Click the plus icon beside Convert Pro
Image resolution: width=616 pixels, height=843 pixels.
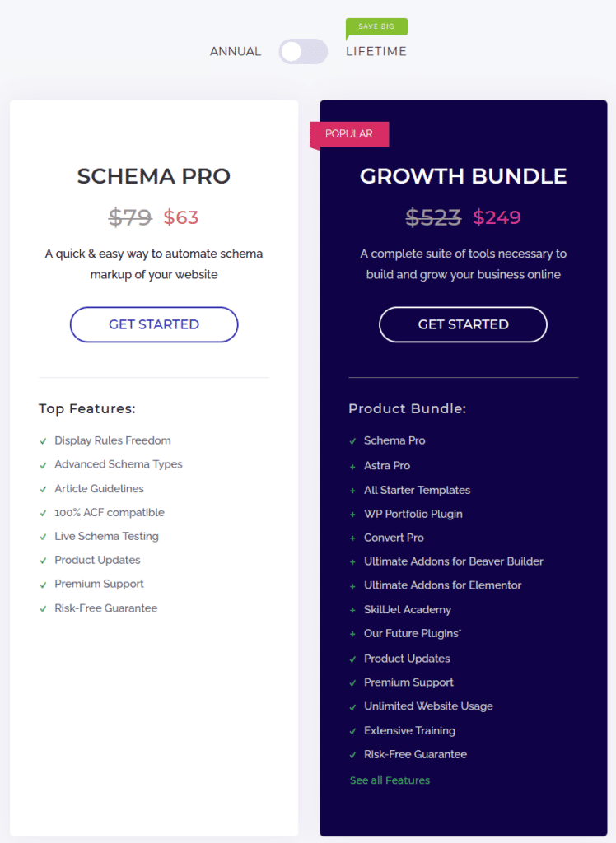pyautogui.click(x=352, y=538)
